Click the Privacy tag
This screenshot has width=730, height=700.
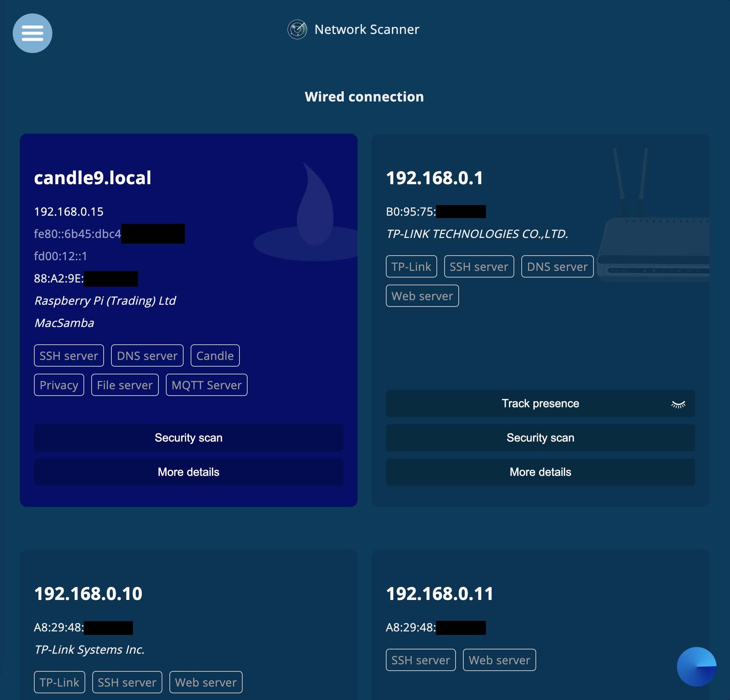59,385
